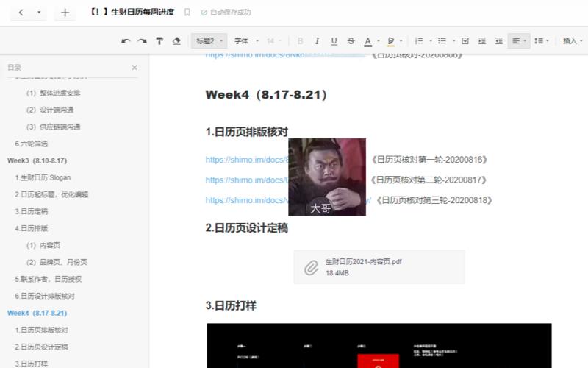
Task: Close the 目录 outline panel
Action: (x=135, y=67)
